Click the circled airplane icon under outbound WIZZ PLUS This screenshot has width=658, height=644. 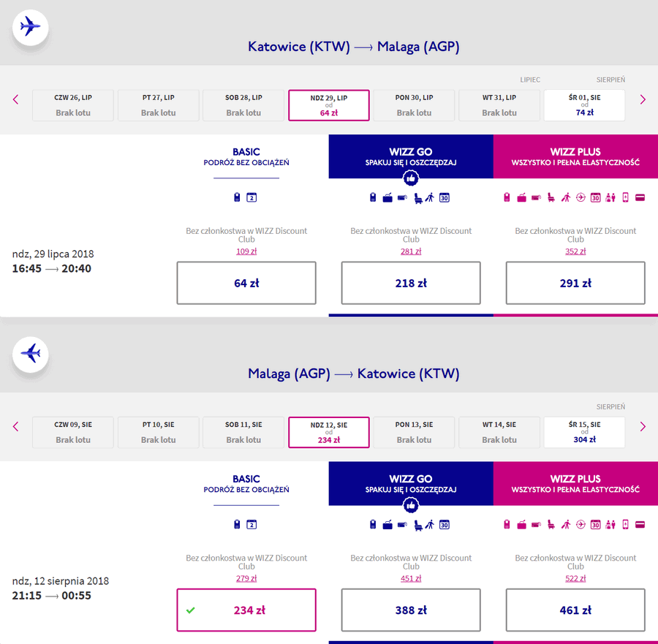(581, 197)
